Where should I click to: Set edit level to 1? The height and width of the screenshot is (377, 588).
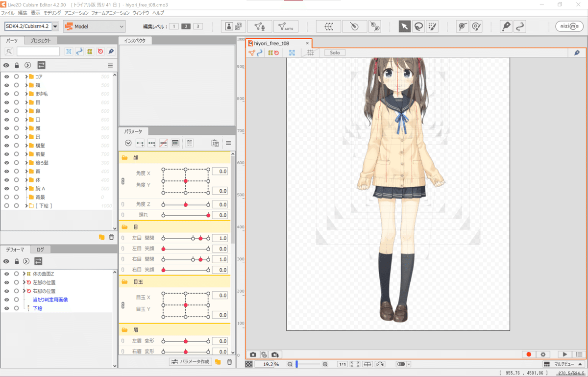(x=173, y=26)
